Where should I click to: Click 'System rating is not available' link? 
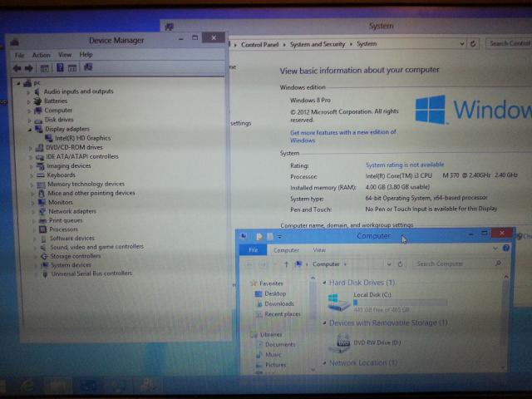pos(405,165)
